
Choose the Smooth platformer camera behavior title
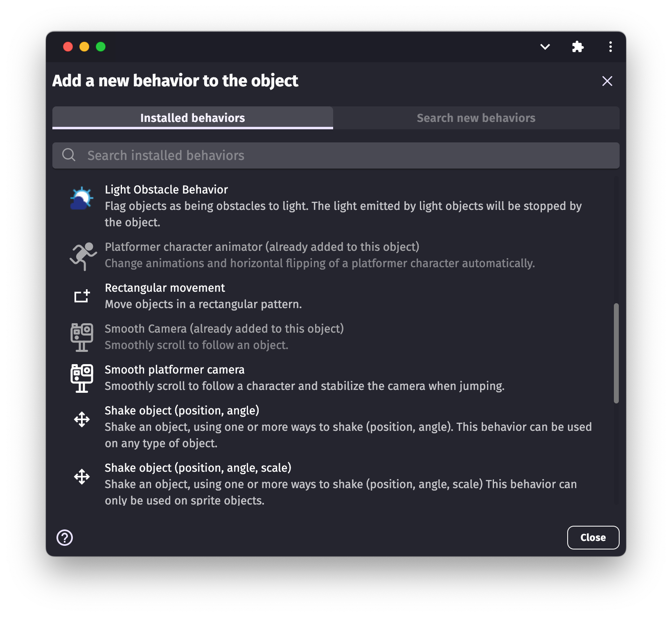click(x=174, y=370)
